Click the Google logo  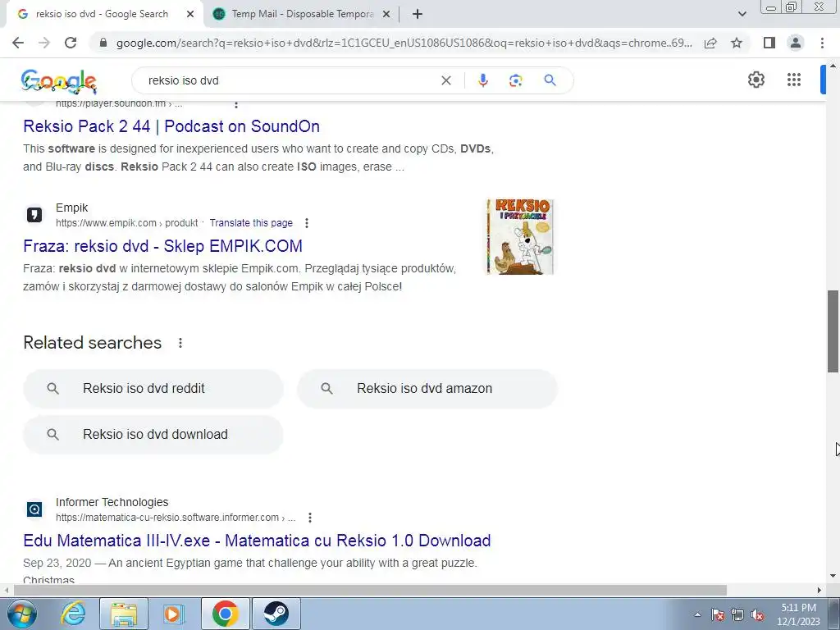click(x=59, y=81)
